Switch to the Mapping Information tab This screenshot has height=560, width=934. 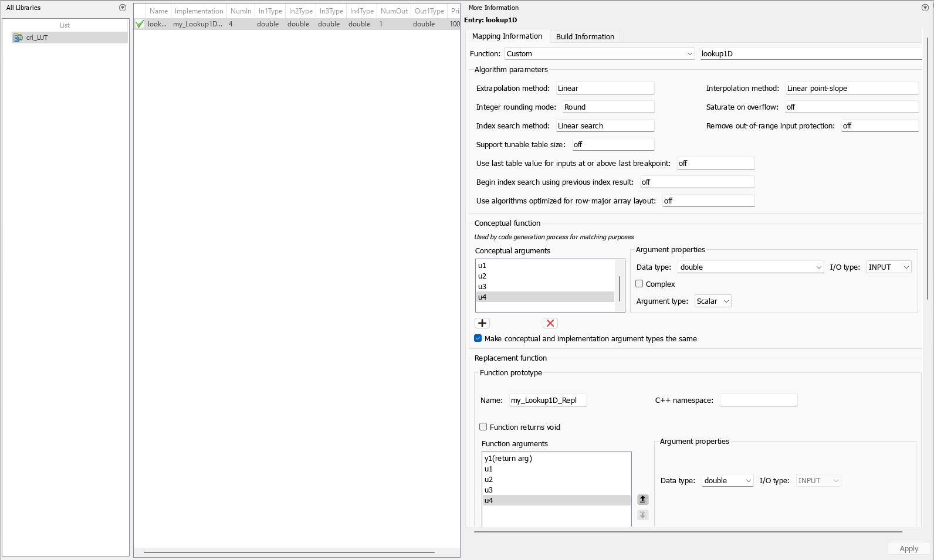(x=507, y=36)
